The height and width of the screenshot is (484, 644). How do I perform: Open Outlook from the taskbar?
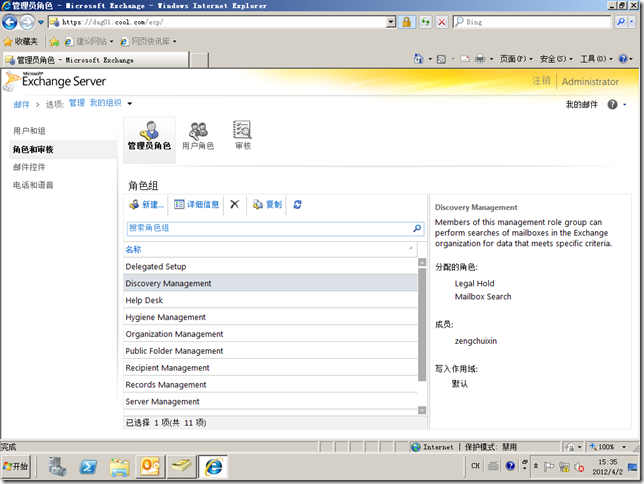(x=150, y=466)
